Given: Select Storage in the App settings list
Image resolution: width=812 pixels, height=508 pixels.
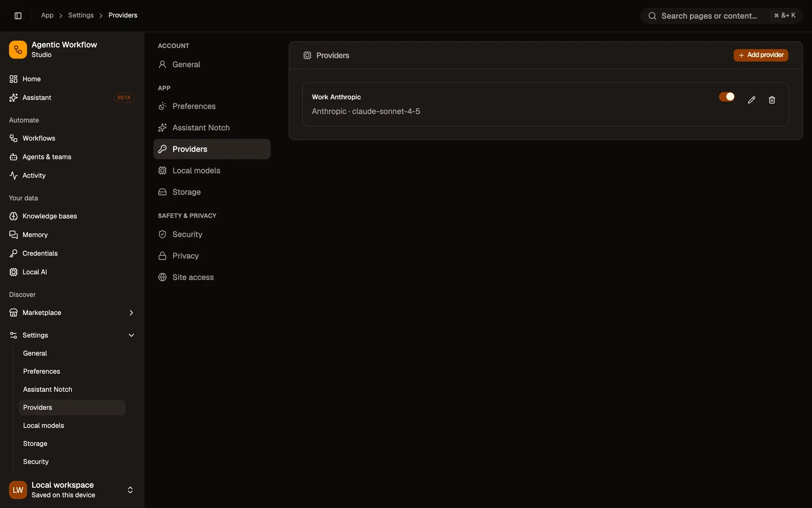Looking at the screenshot, I should tap(212, 192).
